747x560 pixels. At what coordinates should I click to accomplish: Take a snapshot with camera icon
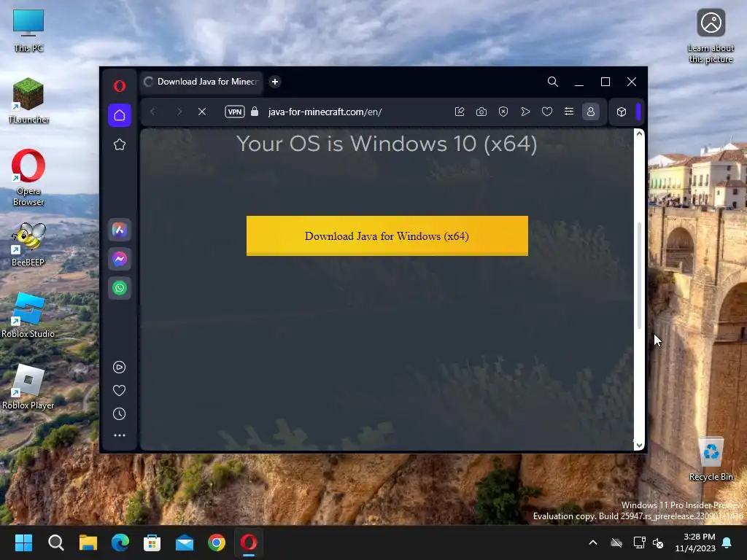(x=481, y=112)
